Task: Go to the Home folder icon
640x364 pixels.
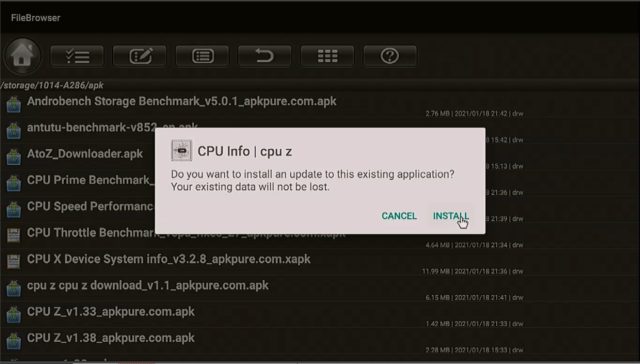Action: point(22,55)
